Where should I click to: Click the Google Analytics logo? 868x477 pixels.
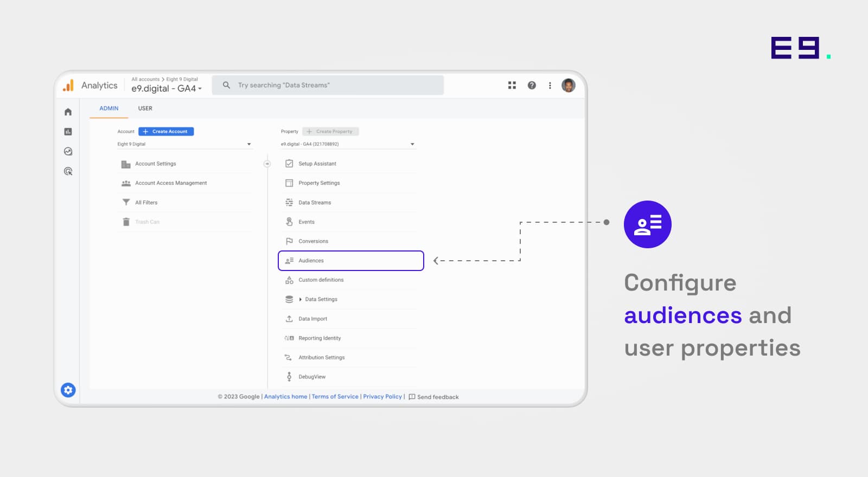pyautogui.click(x=68, y=86)
